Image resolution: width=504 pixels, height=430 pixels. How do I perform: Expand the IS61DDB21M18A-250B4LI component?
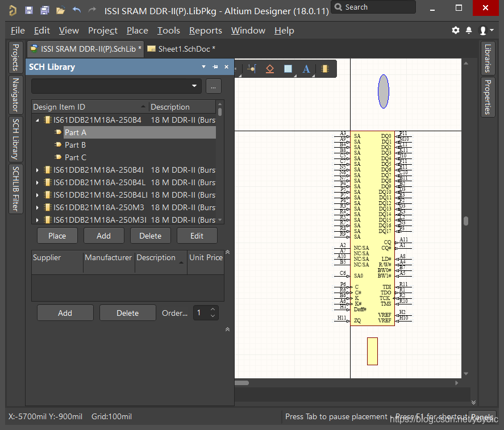(38, 195)
